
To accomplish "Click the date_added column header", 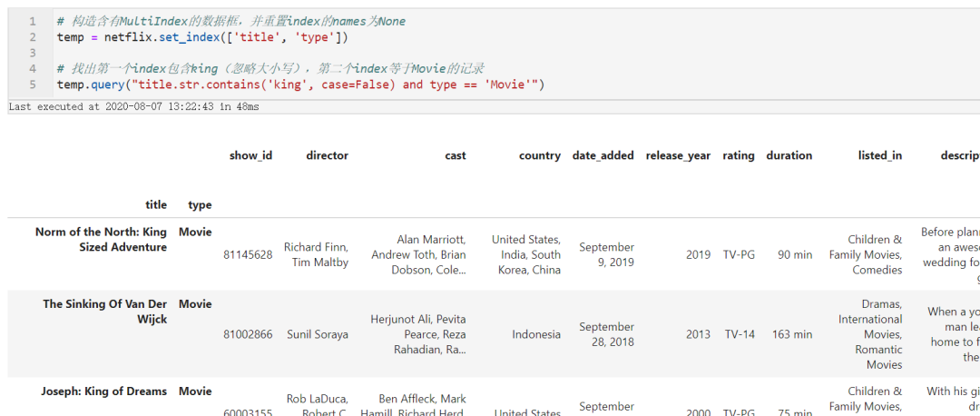I will [603, 155].
